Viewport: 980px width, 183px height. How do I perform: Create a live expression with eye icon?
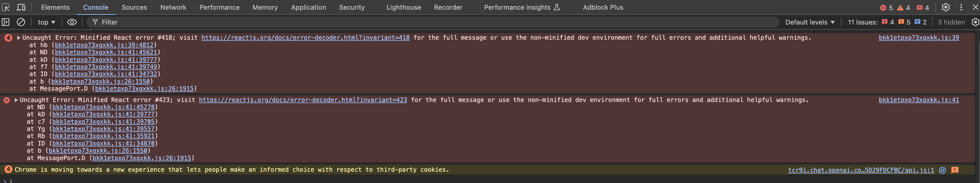tap(72, 22)
